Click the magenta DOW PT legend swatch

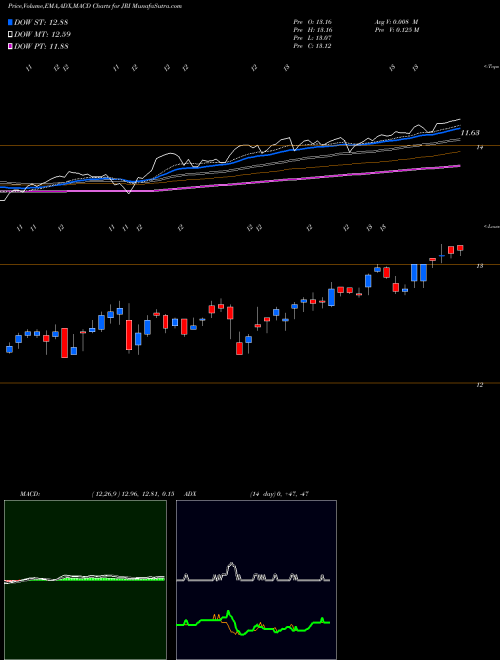11,46
